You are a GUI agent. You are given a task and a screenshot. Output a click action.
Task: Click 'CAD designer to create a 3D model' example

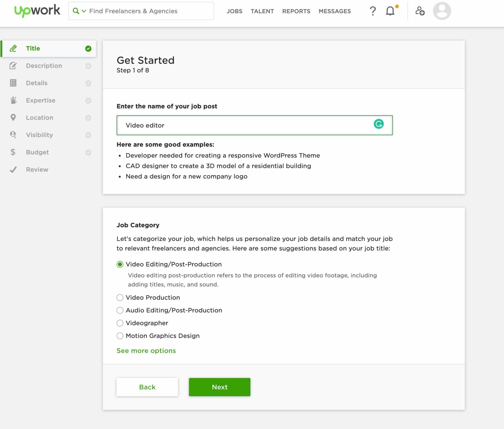(x=218, y=166)
